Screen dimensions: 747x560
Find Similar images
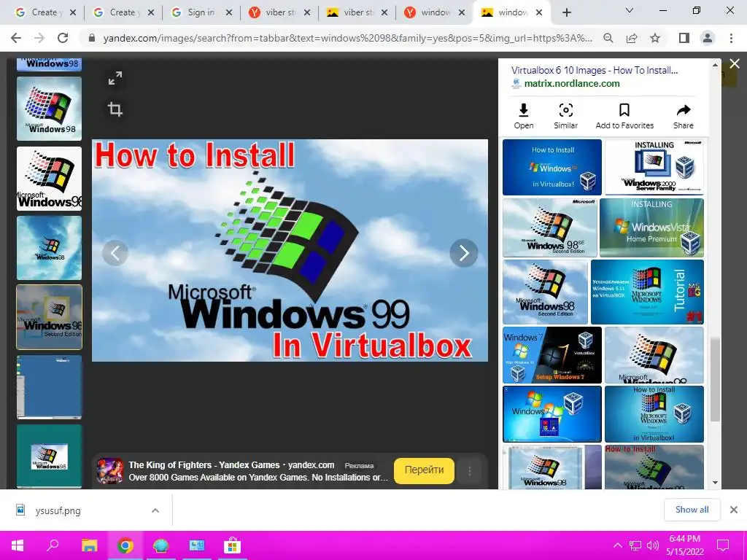(x=565, y=116)
